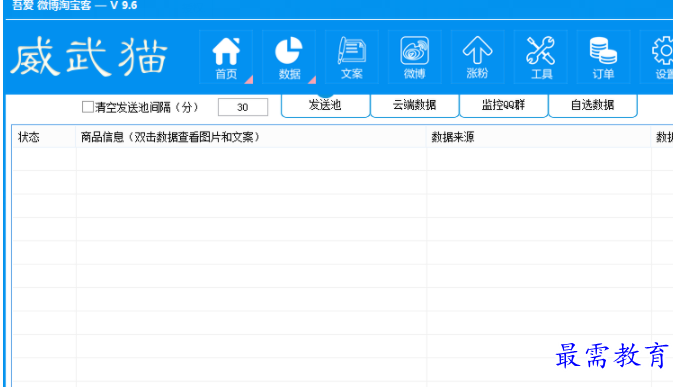Click the interval field showing 30
Screen dimensions: 677x387
[x=243, y=107]
